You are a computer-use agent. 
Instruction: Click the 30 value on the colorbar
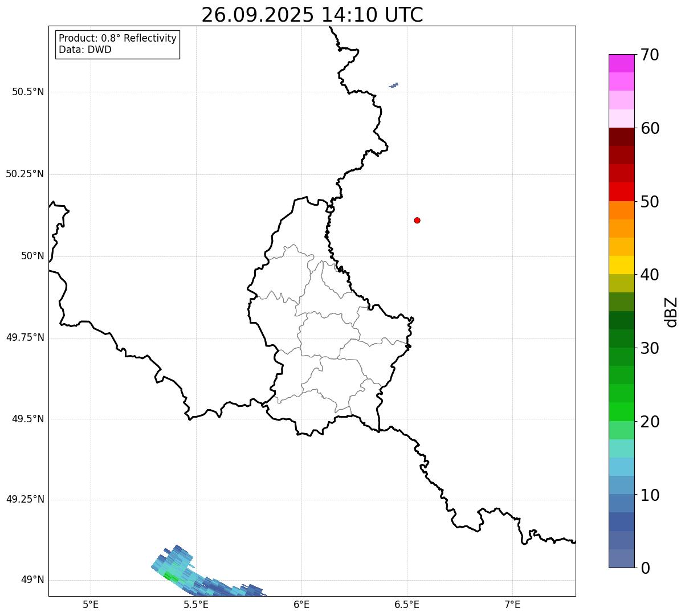(x=651, y=348)
